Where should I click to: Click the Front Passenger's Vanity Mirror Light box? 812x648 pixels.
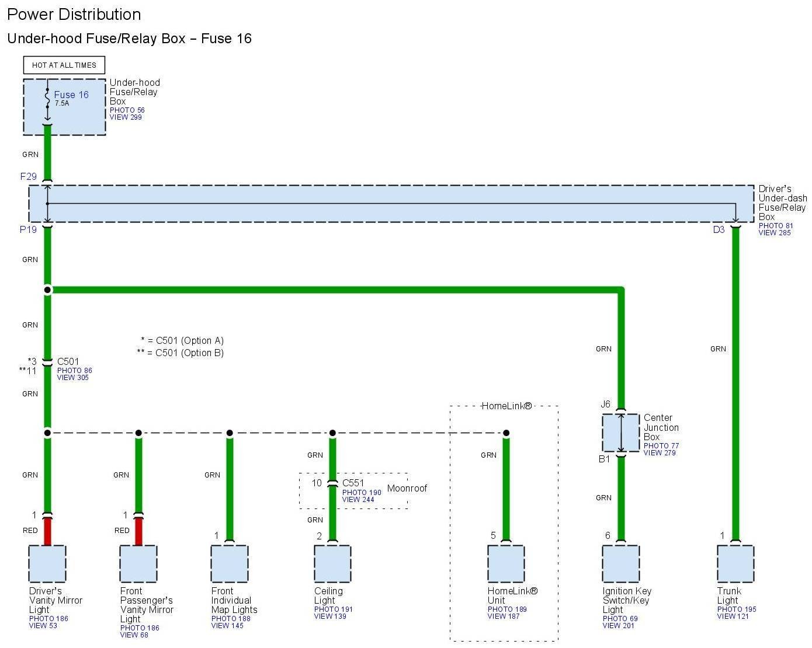click(138, 564)
